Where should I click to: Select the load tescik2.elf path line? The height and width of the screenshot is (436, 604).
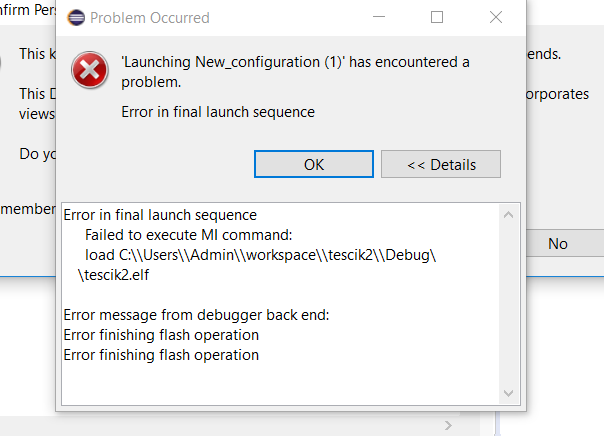(257, 265)
